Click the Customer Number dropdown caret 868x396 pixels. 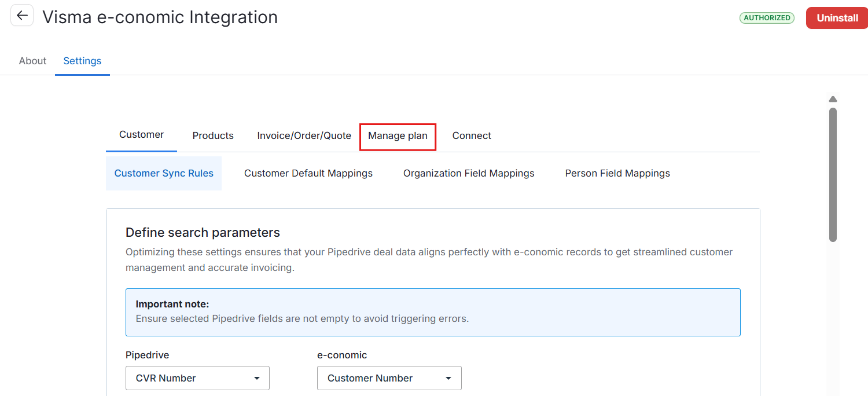pyautogui.click(x=448, y=378)
